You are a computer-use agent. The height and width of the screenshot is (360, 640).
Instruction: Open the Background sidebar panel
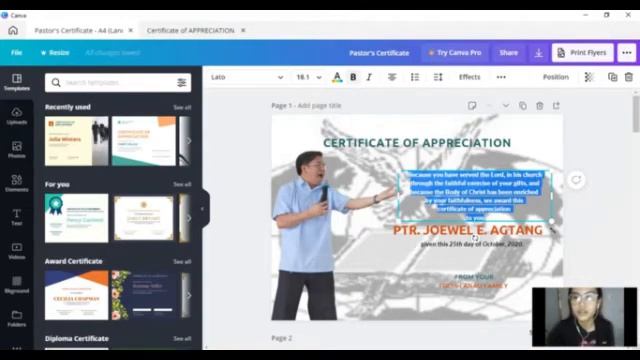click(x=17, y=284)
